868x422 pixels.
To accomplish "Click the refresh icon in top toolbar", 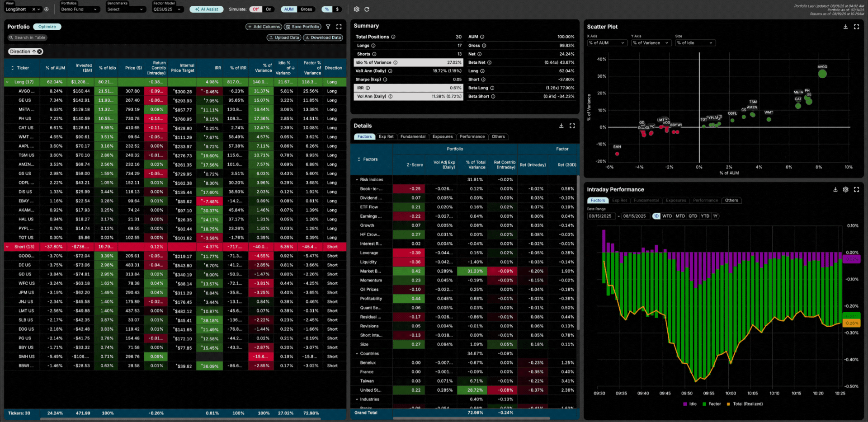I will click(367, 9).
